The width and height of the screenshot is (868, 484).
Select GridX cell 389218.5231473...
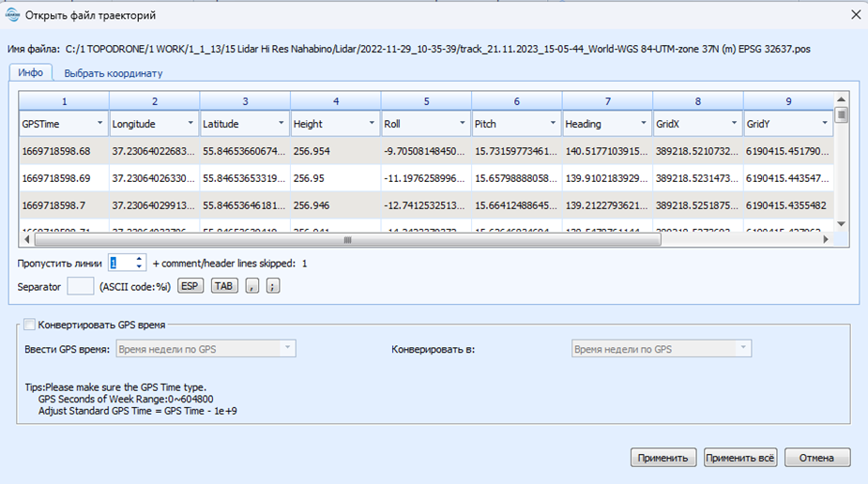(x=697, y=178)
